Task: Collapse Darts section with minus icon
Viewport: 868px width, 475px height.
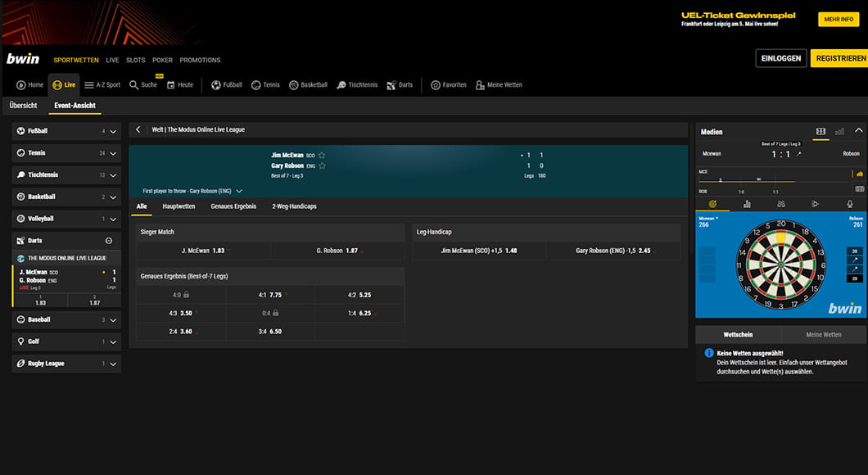Action: (108, 241)
